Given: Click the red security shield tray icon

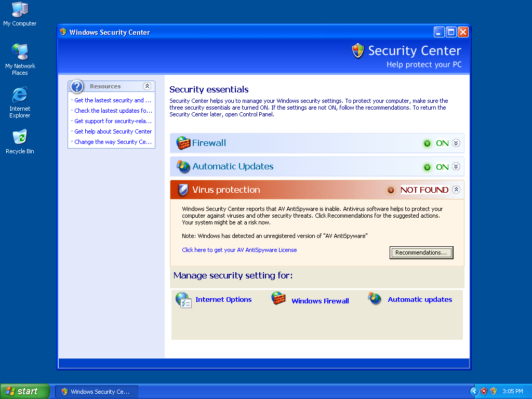Looking at the screenshot, I should pos(484,391).
